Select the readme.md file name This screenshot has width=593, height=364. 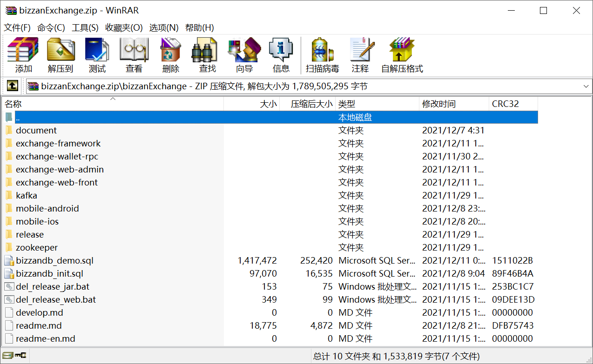coord(39,325)
